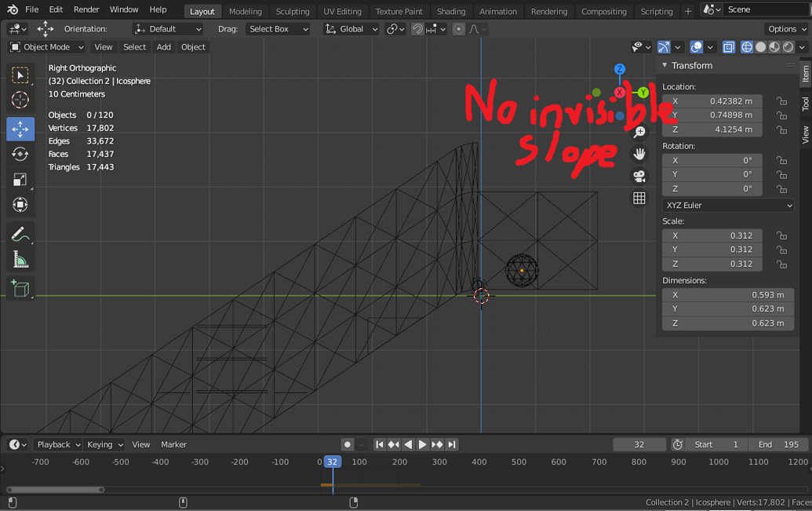Activate the Add Cube tool

[x=21, y=287]
